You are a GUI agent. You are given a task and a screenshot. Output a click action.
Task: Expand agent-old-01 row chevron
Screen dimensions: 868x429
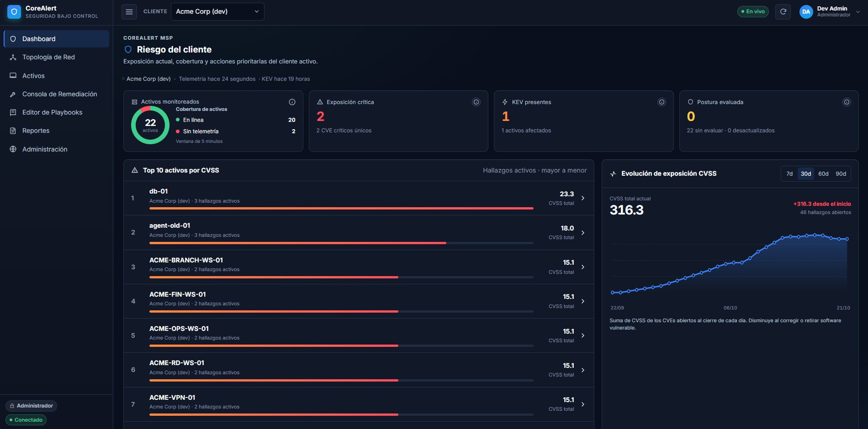pyautogui.click(x=583, y=233)
